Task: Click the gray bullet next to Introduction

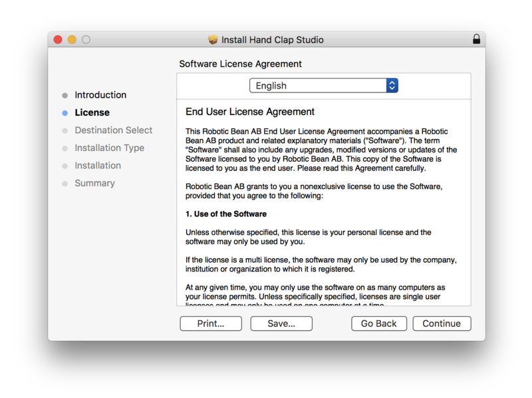Action: [x=65, y=95]
